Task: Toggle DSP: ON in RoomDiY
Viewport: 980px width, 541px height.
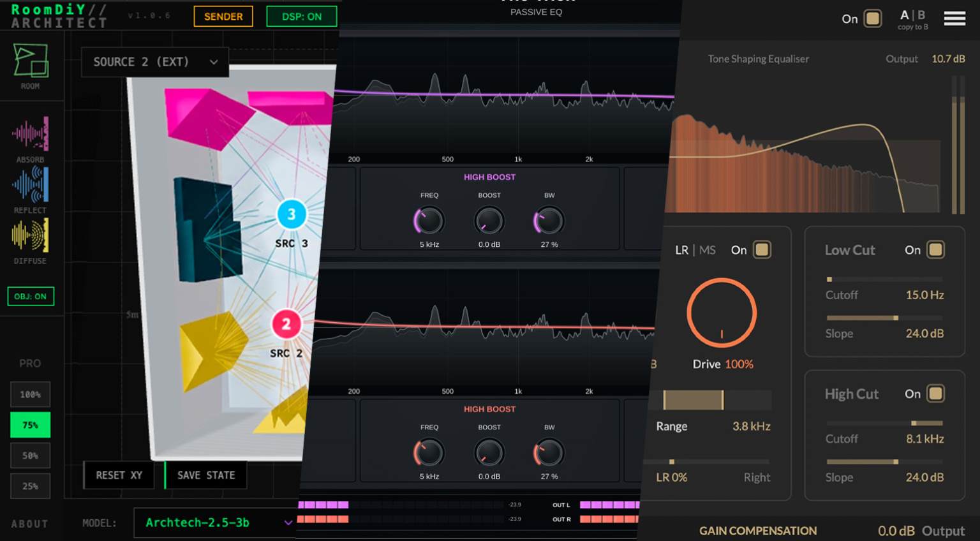Action: 302,17
